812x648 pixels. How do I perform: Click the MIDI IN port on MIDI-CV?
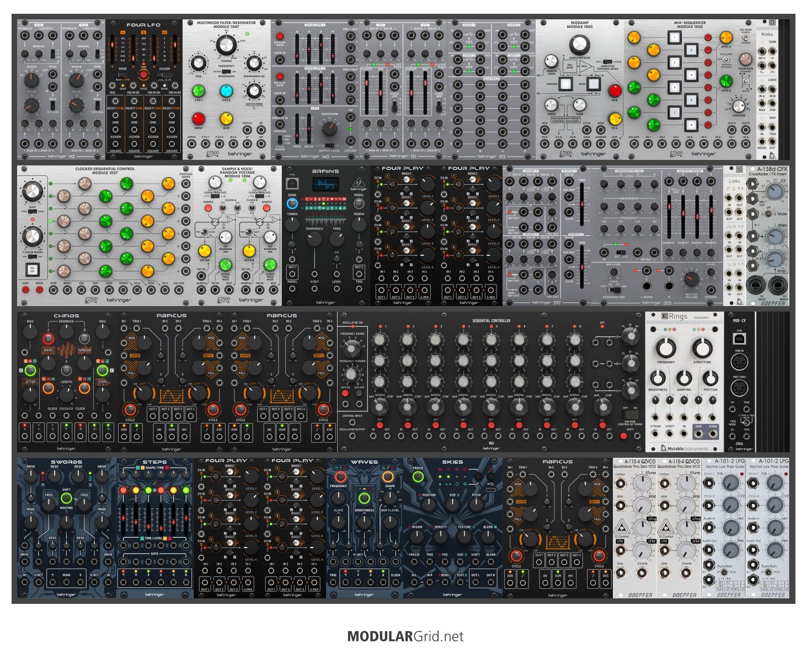(x=740, y=363)
